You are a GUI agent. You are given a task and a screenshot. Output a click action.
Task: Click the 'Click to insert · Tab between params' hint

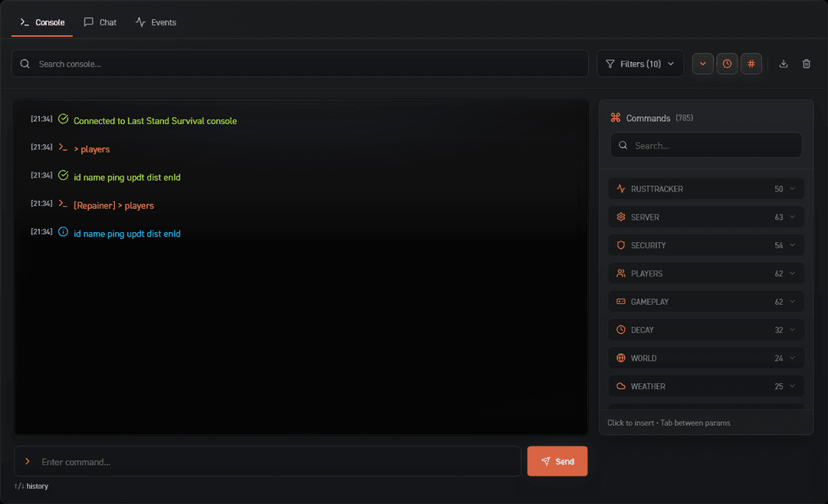[x=669, y=423]
